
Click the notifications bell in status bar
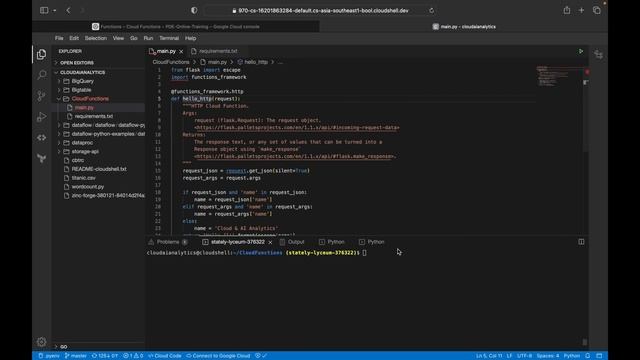click(588, 356)
